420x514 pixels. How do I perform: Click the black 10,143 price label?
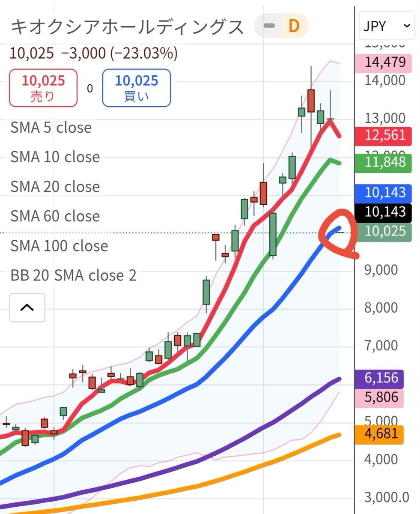(384, 212)
